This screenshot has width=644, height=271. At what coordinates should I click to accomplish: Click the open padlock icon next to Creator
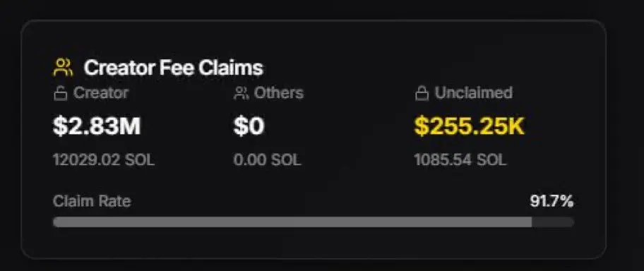tap(61, 94)
